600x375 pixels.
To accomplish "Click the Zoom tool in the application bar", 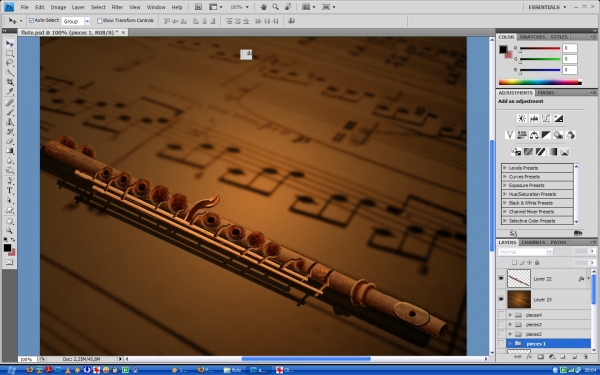I will tap(276, 7).
